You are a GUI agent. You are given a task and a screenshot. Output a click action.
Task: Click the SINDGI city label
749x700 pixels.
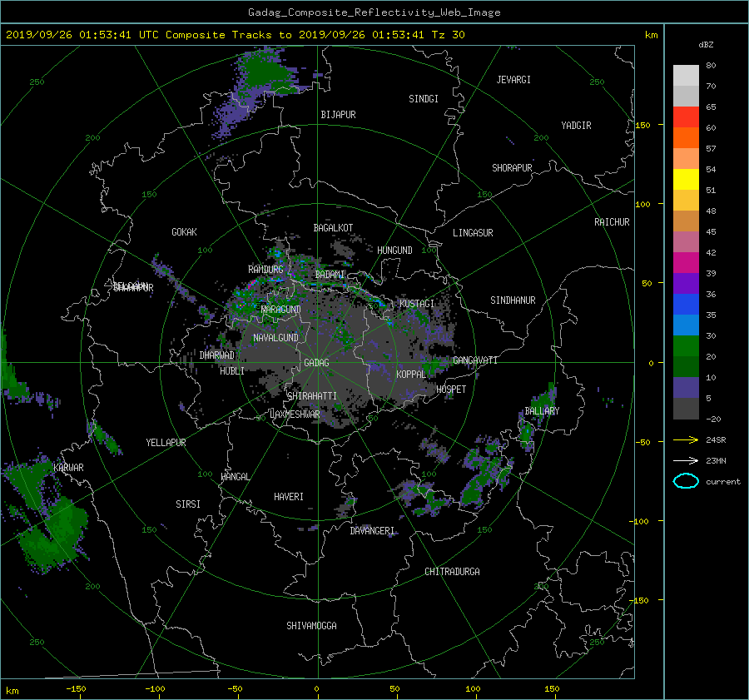tap(424, 99)
